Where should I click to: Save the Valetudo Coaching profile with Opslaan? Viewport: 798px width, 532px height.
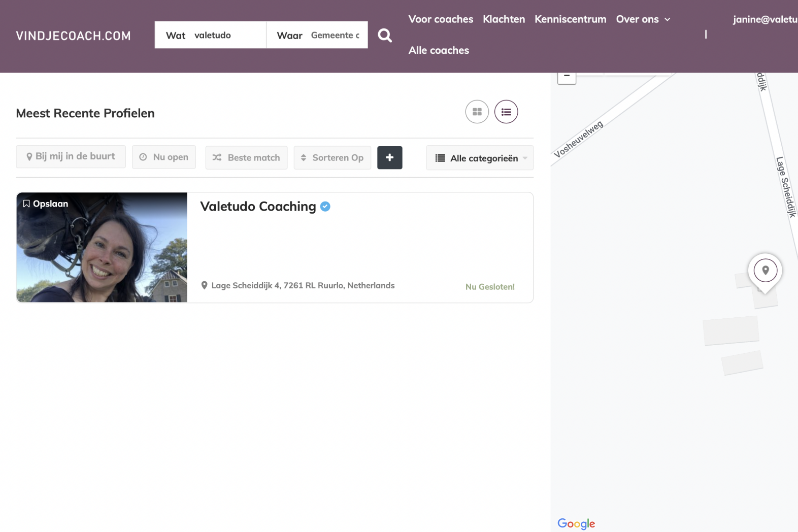pyautogui.click(x=46, y=204)
